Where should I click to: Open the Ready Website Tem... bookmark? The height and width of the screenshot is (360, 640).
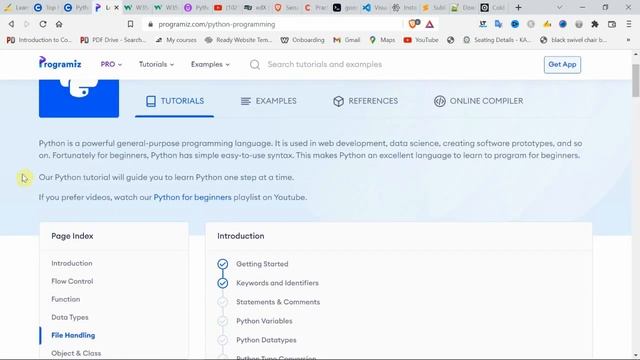238,40
